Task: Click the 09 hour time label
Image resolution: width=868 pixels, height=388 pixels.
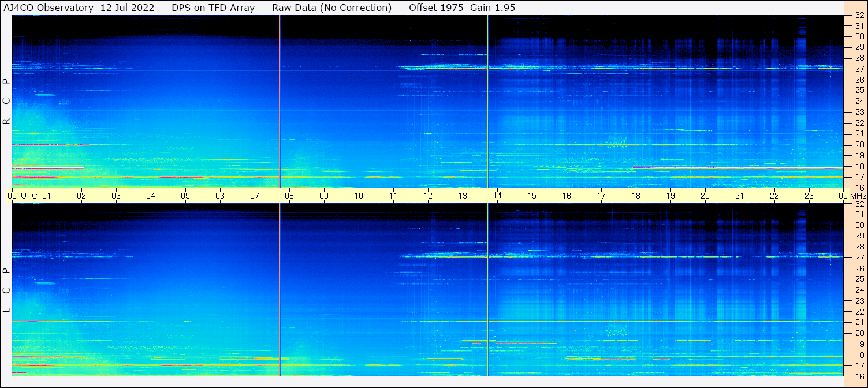Action: click(324, 196)
